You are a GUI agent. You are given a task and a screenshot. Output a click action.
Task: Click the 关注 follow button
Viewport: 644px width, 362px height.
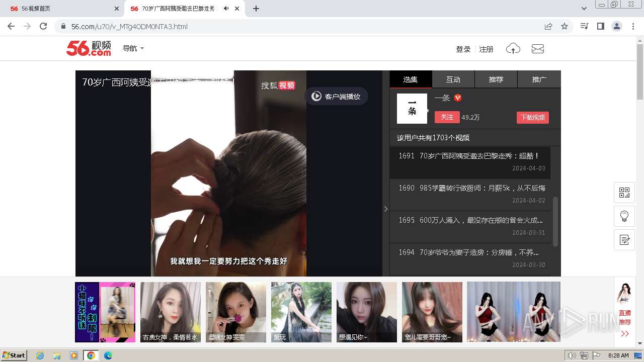[447, 117]
